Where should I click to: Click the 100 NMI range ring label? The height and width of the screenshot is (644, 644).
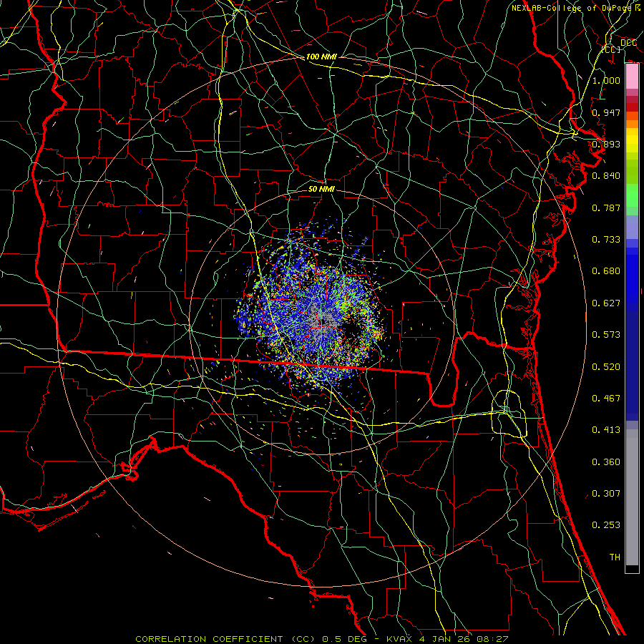[x=321, y=57]
